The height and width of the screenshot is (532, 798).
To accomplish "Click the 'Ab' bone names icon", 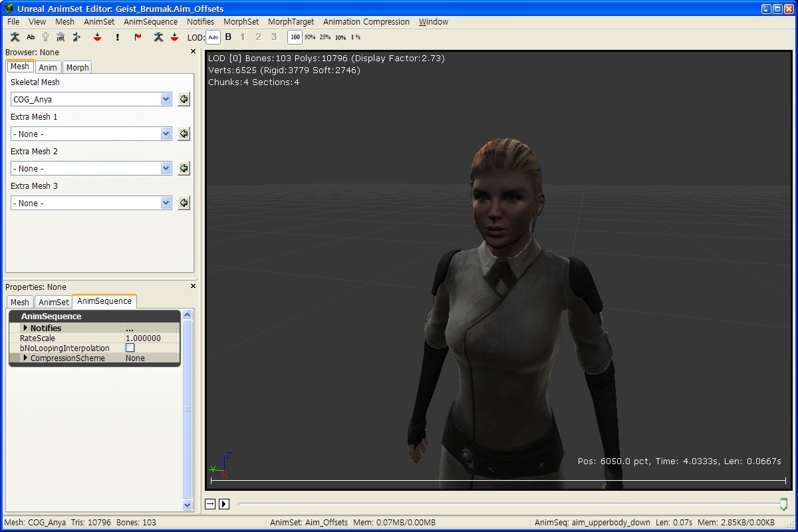I will click(31, 37).
